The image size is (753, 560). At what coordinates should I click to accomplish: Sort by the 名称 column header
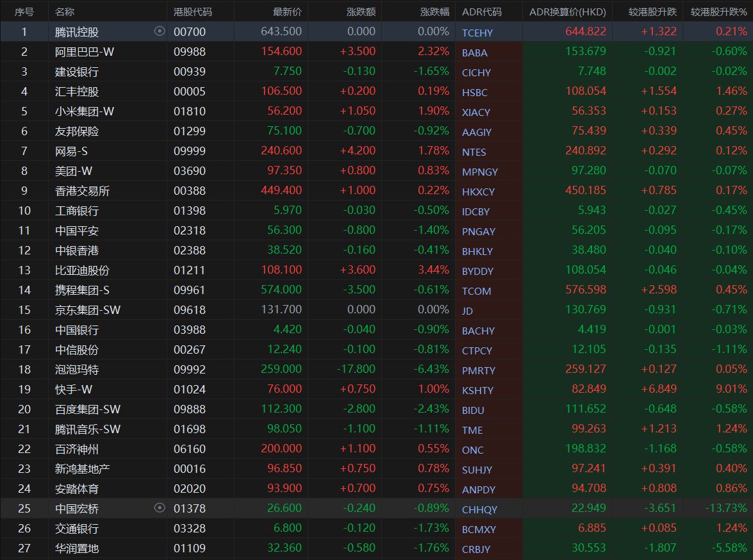coord(65,12)
